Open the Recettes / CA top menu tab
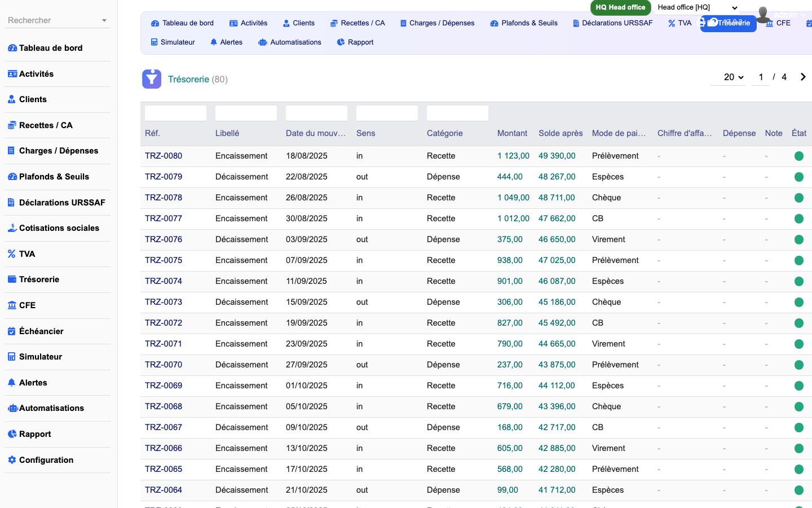812x508 pixels. [x=358, y=23]
